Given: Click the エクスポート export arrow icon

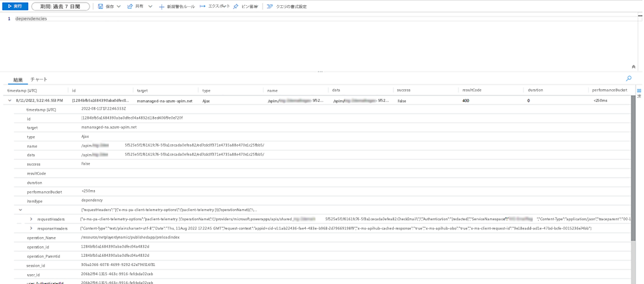Looking at the screenshot, I should point(203,6).
